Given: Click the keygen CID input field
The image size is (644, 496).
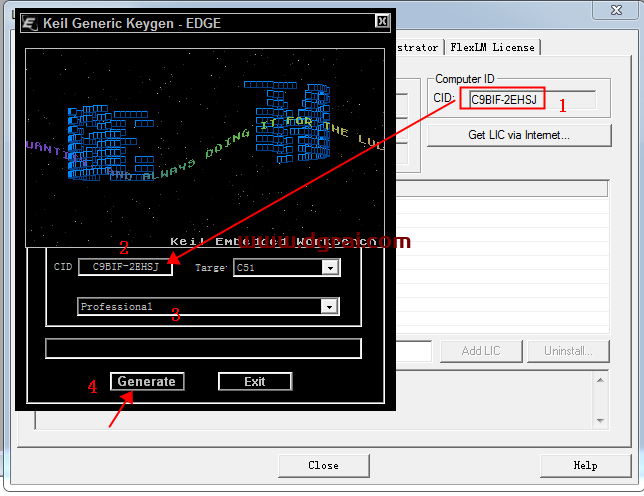Looking at the screenshot, I should (x=125, y=267).
